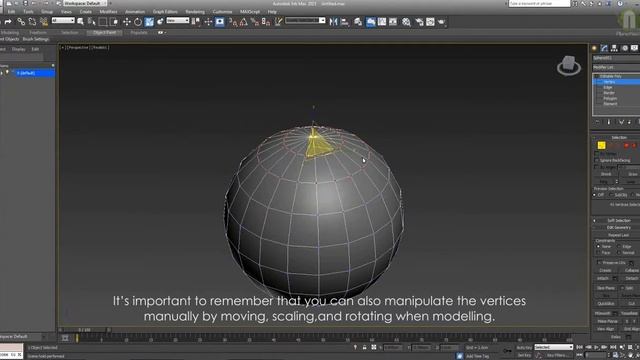Switch to the Populate ribbon tab

tap(139, 33)
